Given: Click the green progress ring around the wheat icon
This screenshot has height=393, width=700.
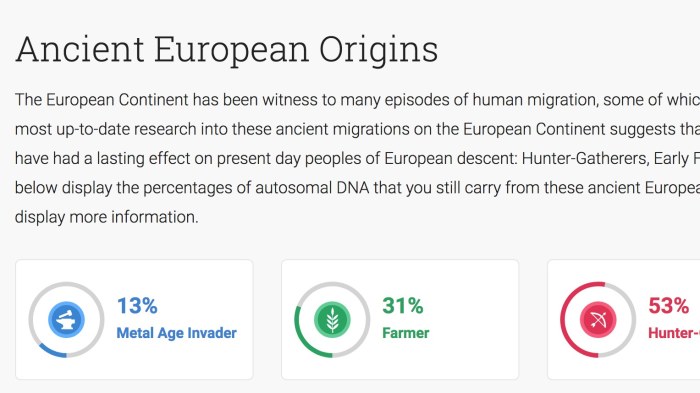Looking at the screenshot, I should (332, 320).
